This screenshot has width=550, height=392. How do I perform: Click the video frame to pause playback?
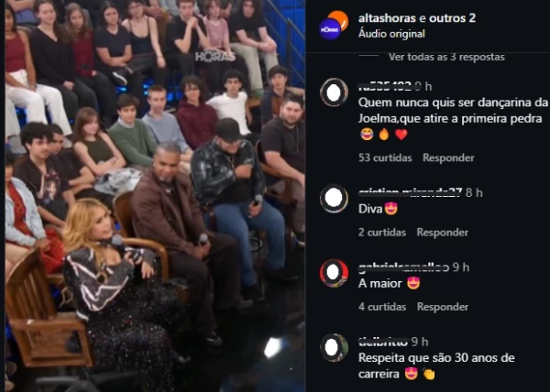(x=155, y=196)
